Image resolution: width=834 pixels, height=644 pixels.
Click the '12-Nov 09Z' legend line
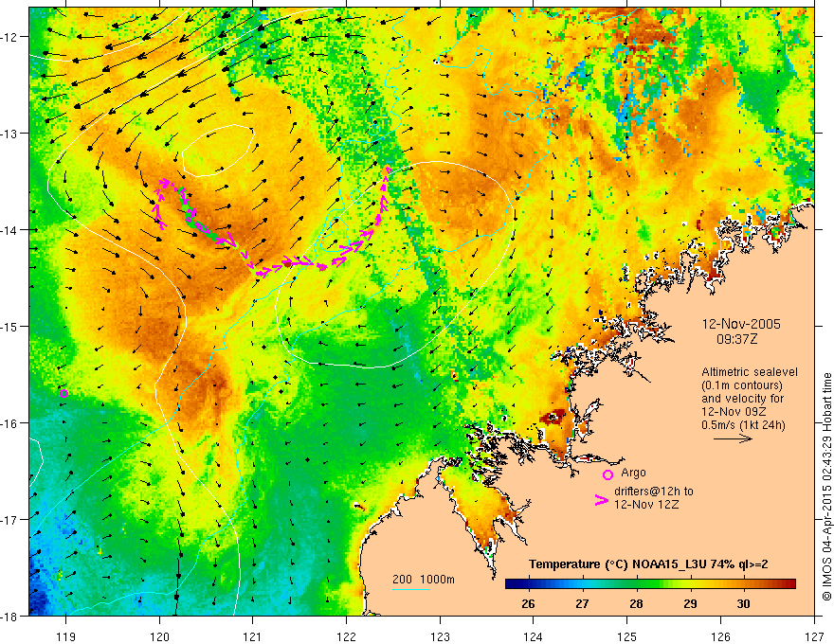pos(735,412)
